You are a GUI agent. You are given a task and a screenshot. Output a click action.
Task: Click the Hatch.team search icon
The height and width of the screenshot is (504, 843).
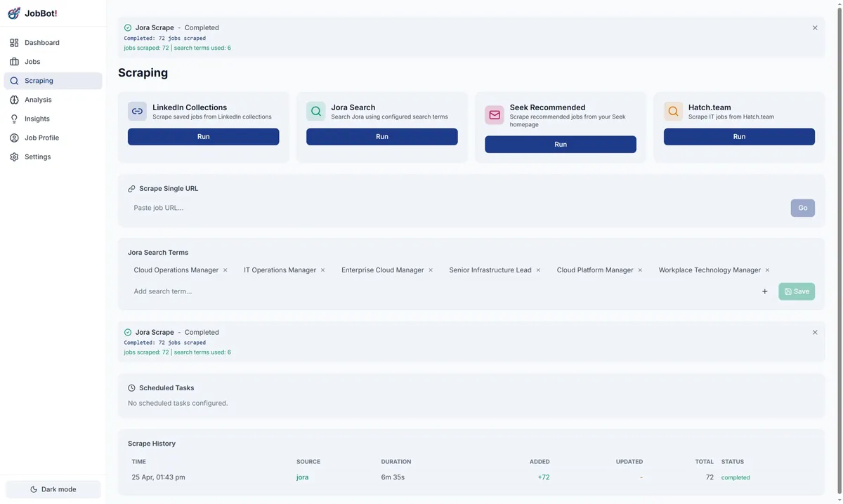coord(673,111)
